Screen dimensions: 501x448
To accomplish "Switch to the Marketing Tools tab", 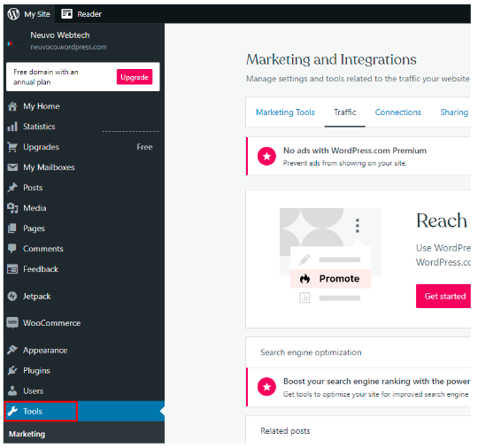I will [285, 112].
